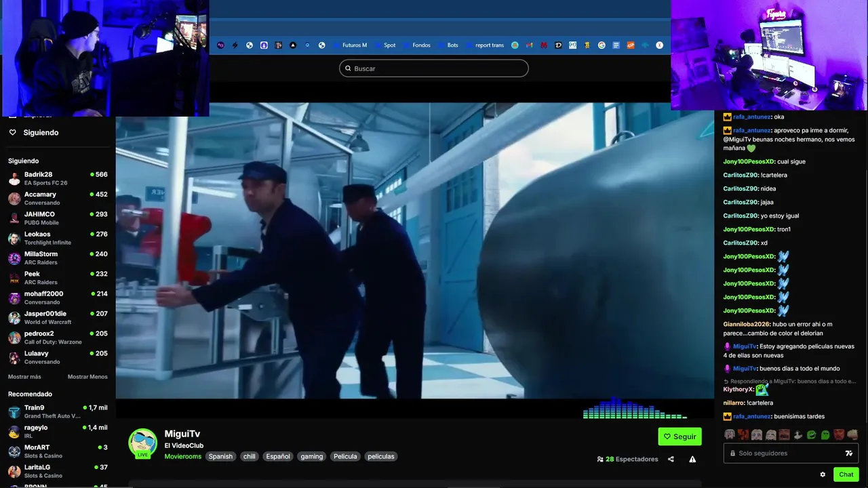868x488 pixels.
Task: Click El VideoClub stream title
Action: 184,445
